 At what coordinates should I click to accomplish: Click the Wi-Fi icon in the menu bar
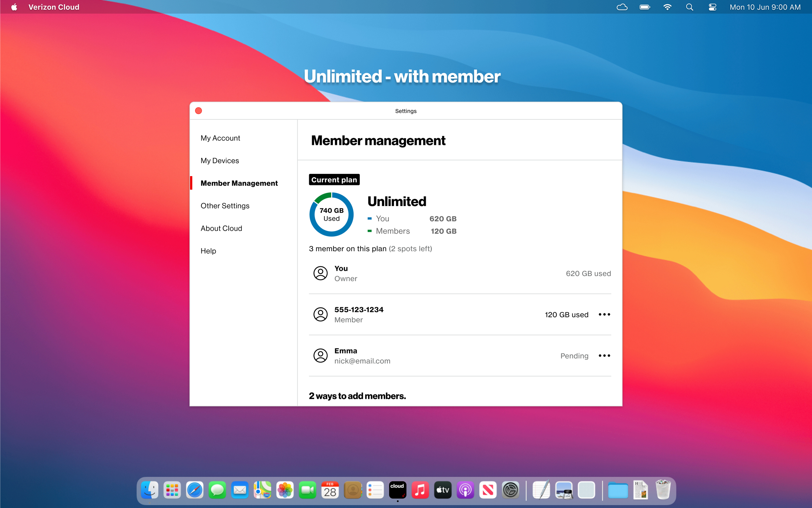667,7
